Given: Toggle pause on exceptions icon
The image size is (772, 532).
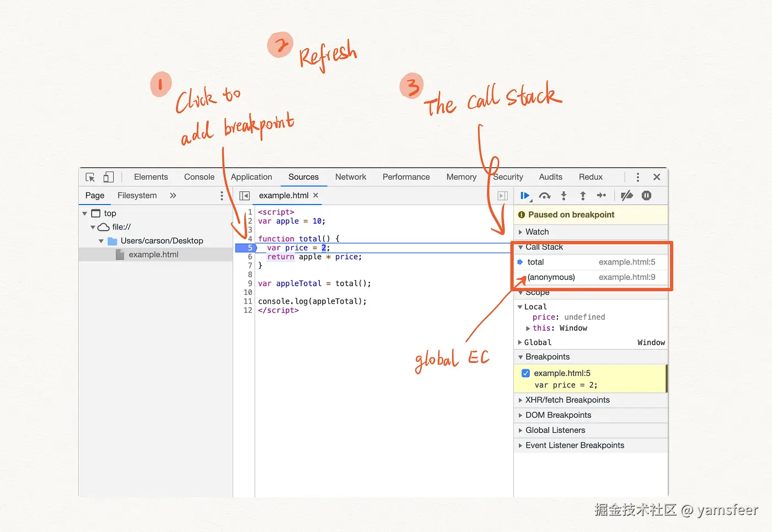Looking at the screenshot, I should coord(647,195).
